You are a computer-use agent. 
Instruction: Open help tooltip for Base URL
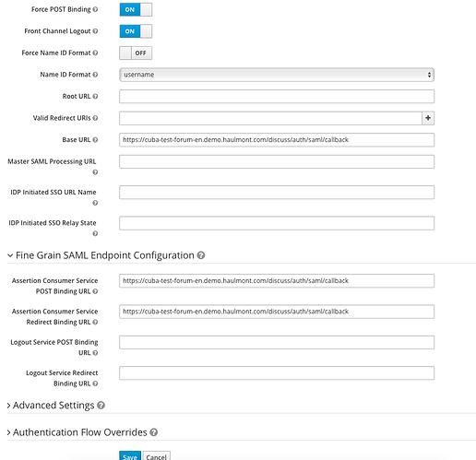(x=95, y=140)
